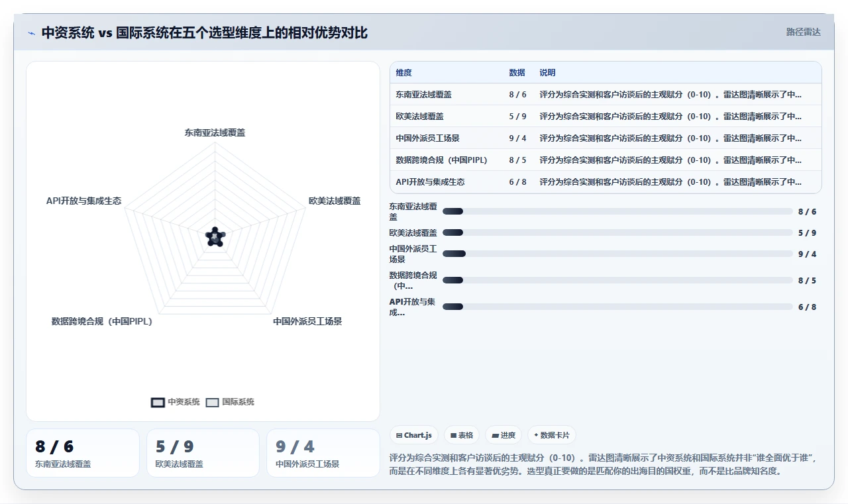848x504 pixels.
Task: Click radar axis label 中国外派员工场景
Action: tap(307, 321)
